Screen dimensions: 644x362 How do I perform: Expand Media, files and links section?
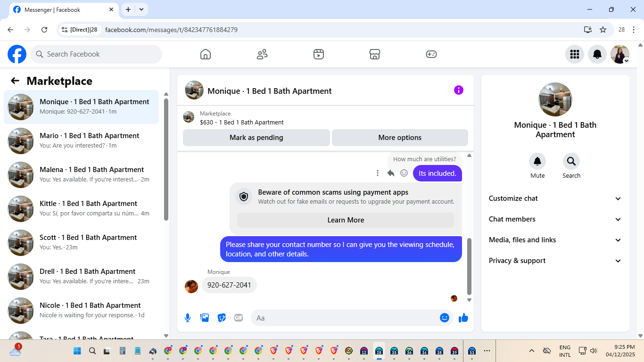(x=555, y=240)
